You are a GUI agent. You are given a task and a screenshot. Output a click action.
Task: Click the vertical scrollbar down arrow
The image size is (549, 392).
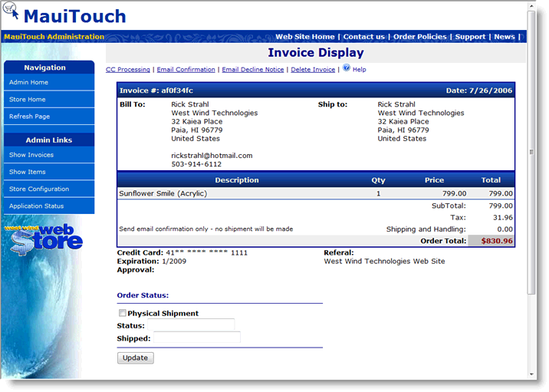tap(532, 374)
